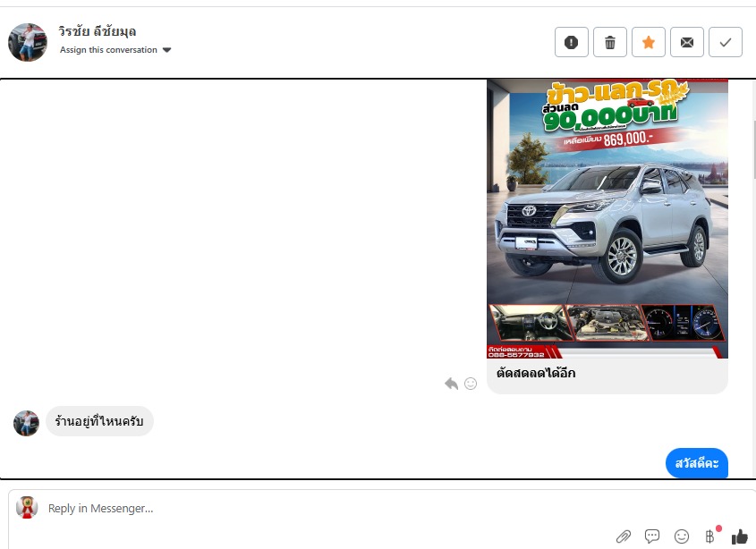Click caption ตัดสดลดได้อีก under image
This screenshot has height=549, width=756.
pos(536,373)
